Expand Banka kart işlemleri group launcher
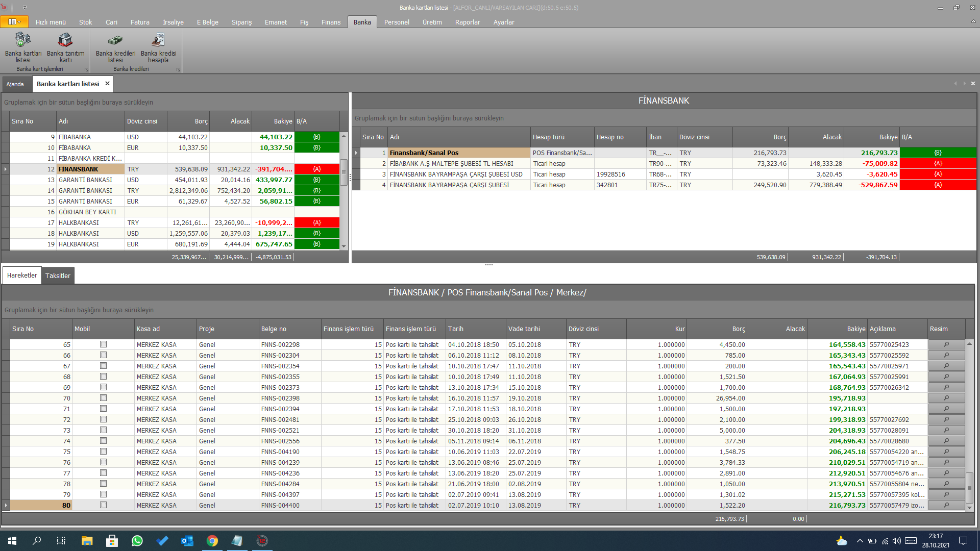Image resolution: width=980 pixels, height=551 pixels. [x=86, y=70]
